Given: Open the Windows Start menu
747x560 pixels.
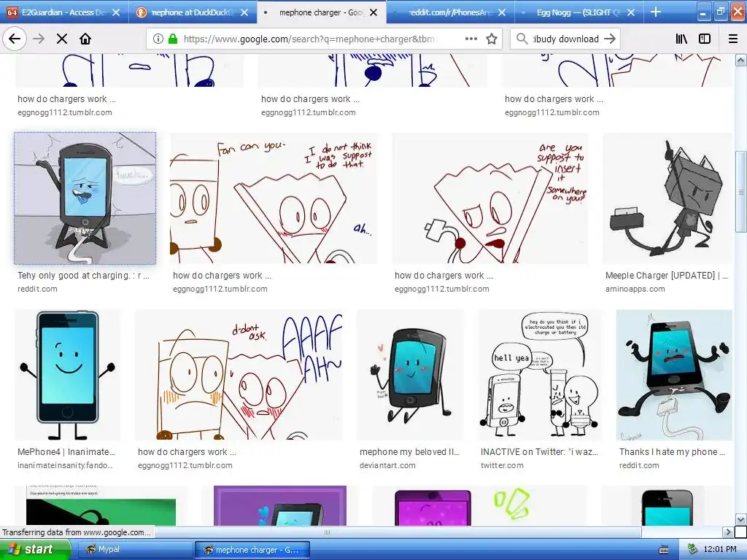Looking at the screenshot, I should tap(36, 550).
